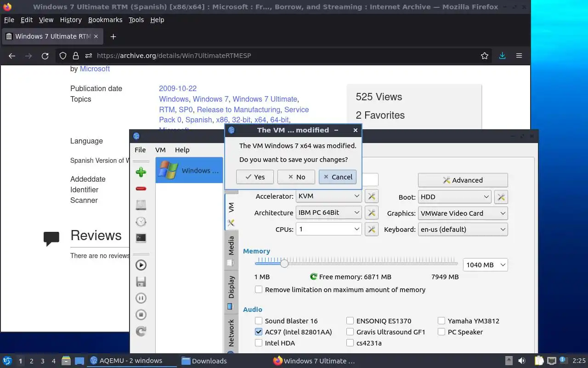588x368 pixels.
Task: Enable cs4231a audio checkbox
Action: coord(350,343)
